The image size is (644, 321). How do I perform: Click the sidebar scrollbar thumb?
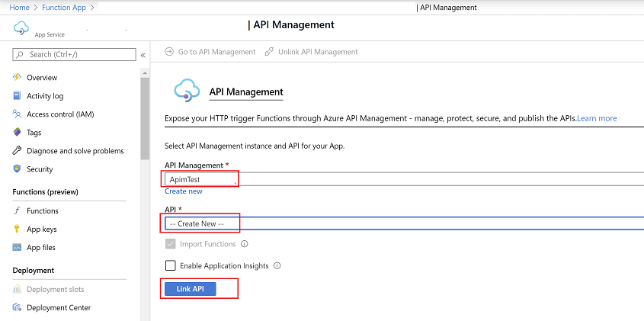click(145, 118)
